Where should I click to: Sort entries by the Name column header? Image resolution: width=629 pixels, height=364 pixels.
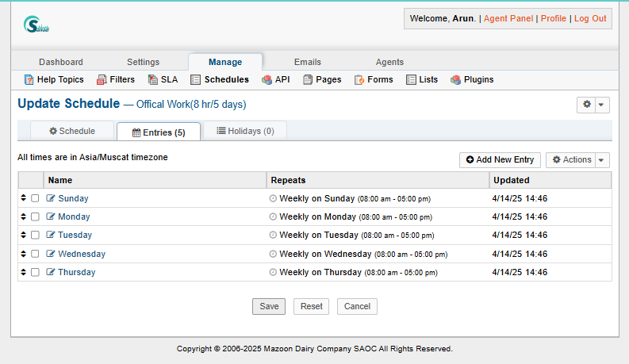60,180
